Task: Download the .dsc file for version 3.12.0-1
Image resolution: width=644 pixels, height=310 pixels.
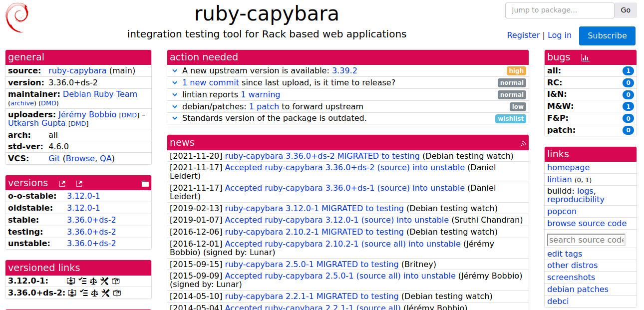Action: 71,281
